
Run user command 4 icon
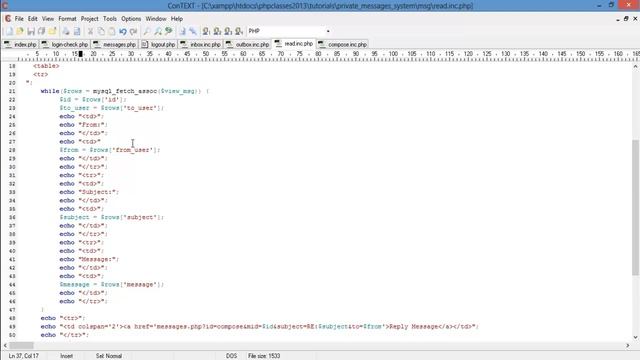click(x=239, y=31)
